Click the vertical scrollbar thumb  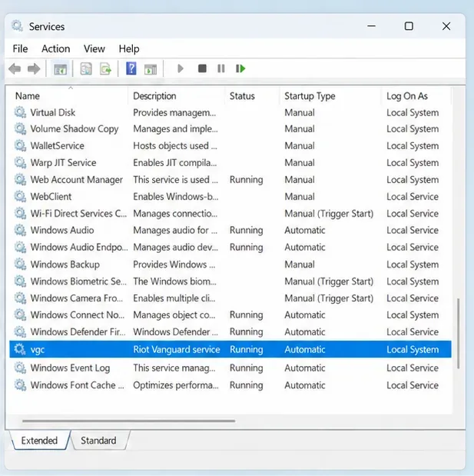458,333
